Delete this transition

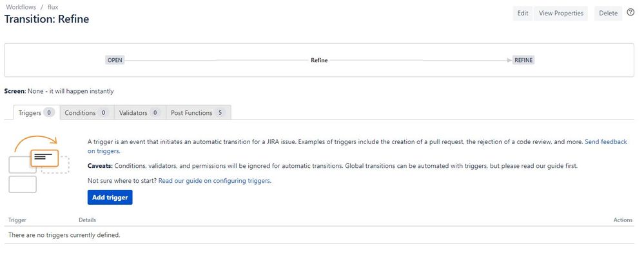tap(609, 13)
